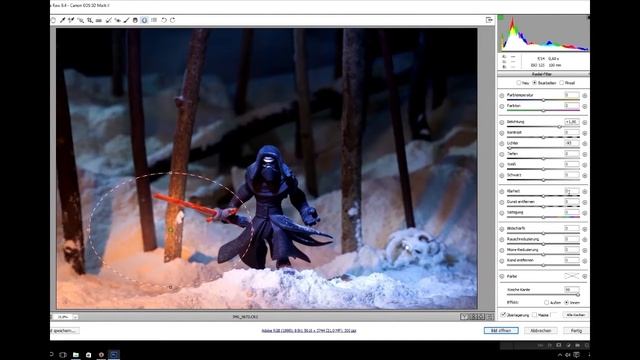This screenshot has width=640, height=360.
Task: Select the Graduated Filter tool
Action: click(x=136, y=20)
